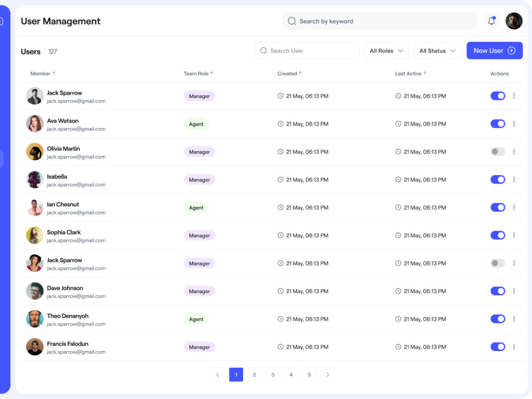
Task: Toggle Isabella's active switch
Action: click(498, 179)
